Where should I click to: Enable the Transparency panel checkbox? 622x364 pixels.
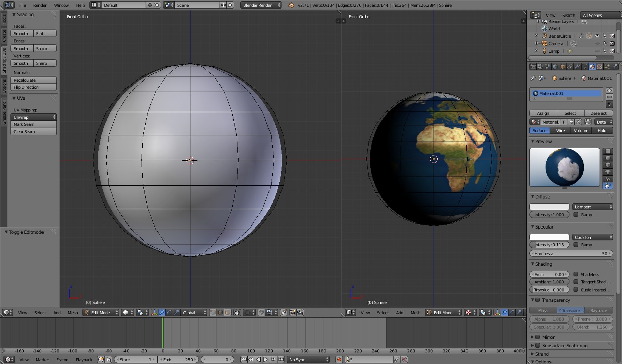[x=538, y=300]
